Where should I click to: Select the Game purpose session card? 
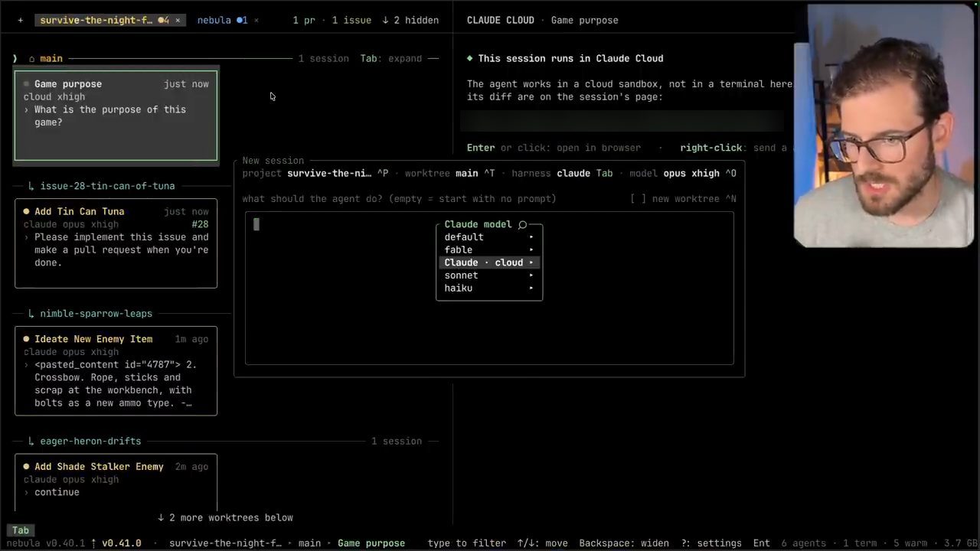(116, 116)
